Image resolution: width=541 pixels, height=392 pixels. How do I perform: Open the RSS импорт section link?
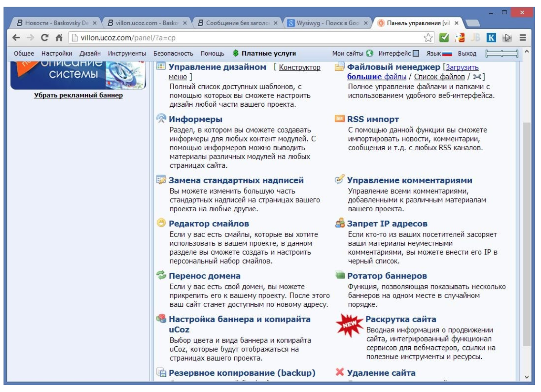(373, 119)
